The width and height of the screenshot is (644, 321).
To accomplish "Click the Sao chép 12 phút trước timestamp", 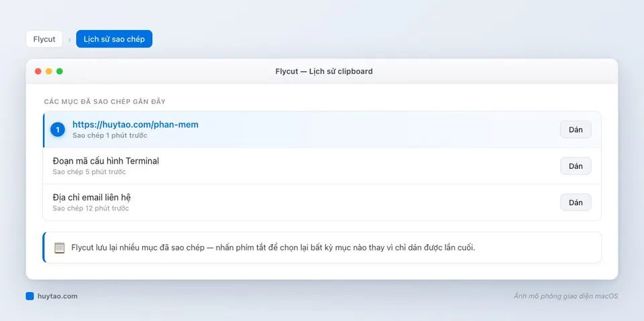I will [x=91, y=208].
